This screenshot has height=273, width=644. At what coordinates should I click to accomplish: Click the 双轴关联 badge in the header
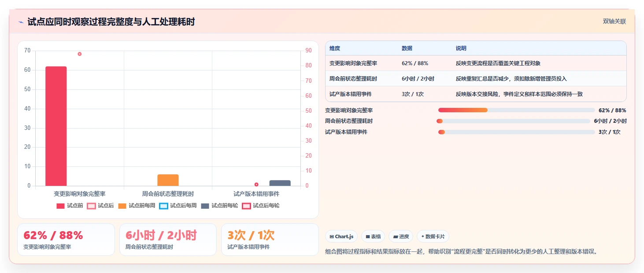pos(614,21)
